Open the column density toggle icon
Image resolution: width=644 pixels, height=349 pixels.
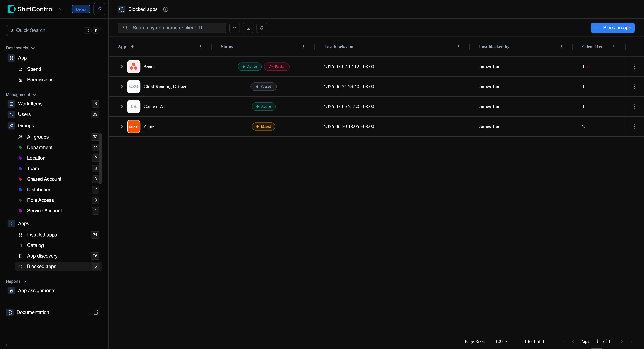click(x=235, y=28)
